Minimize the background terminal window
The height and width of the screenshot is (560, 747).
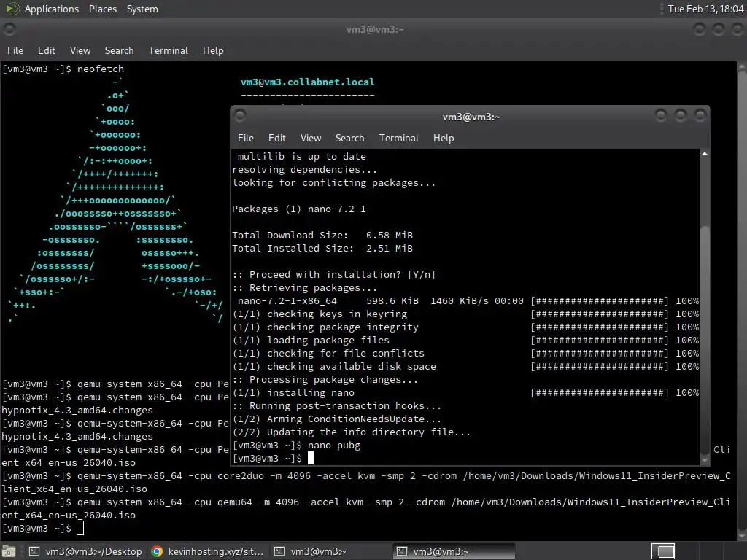coord(699,29)
